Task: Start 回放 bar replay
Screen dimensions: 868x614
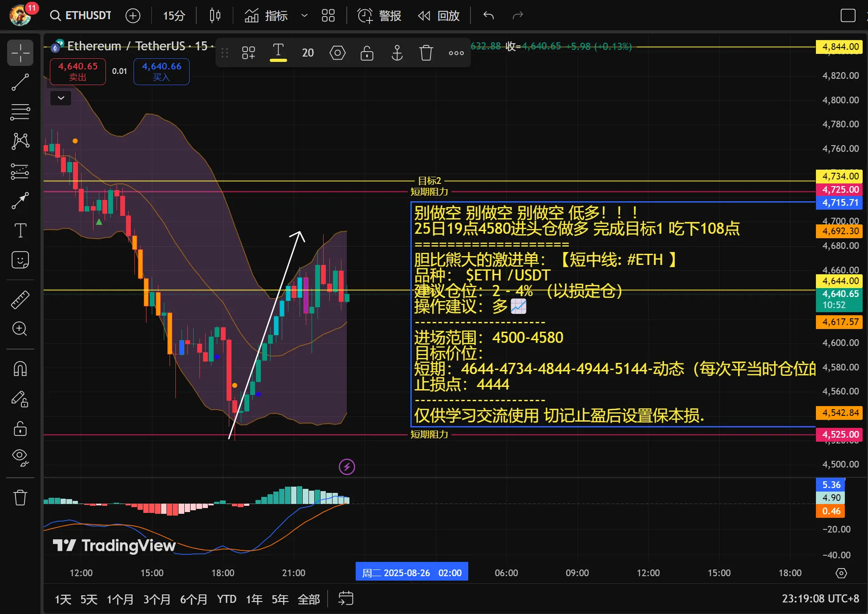Action: click(439, 16)
